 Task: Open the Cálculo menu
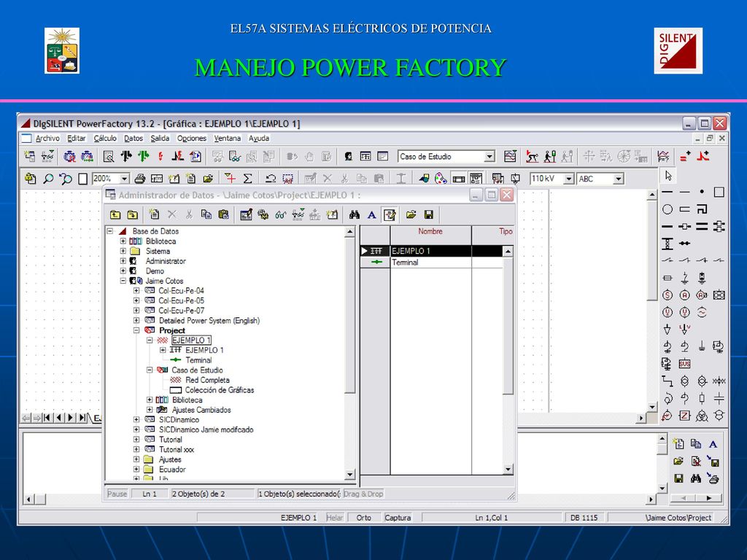[x=105, y=138]
